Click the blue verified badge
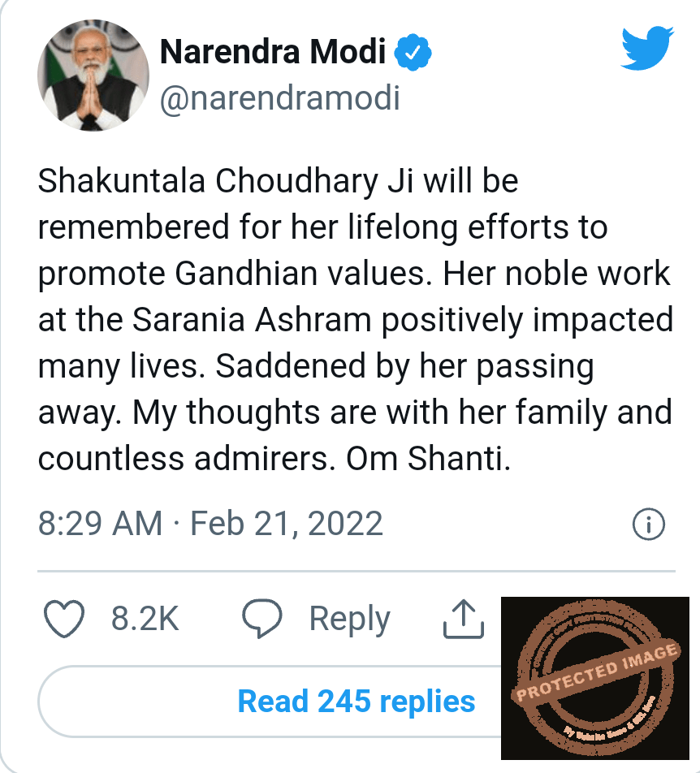The height and width of the screenshot is (773, 700). click(x=413, y=54)
